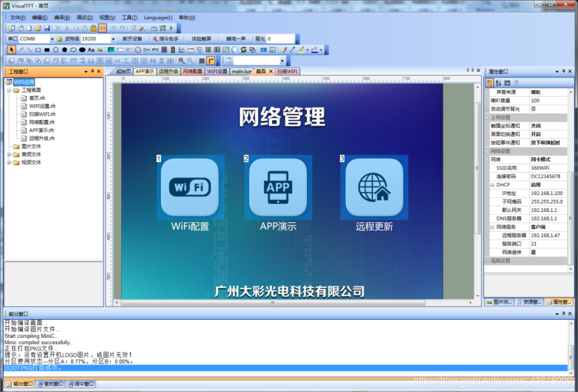Image resolution: width=578 pixels, height=392 pixels.
Task: Click the 指令助手 button
Action: (165, 38)
